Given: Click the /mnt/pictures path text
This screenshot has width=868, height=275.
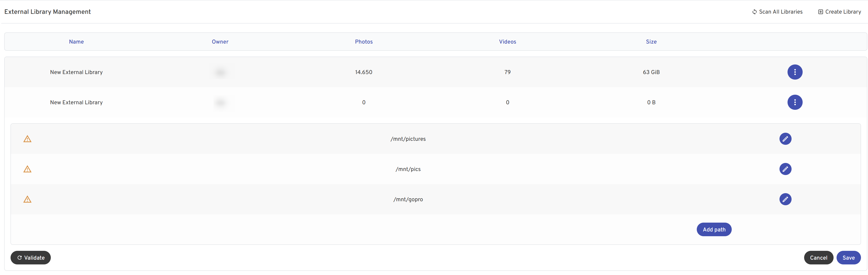Looking at the screenshot, I should [x=408, y=139].
